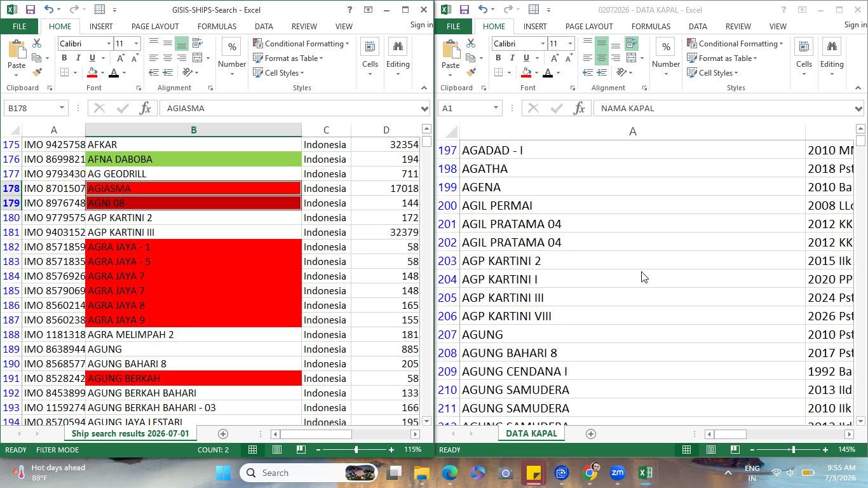868x488 pixels.
Task: Open REVIEW tab in DATA KAPAL window
Action: coord(738,26)
